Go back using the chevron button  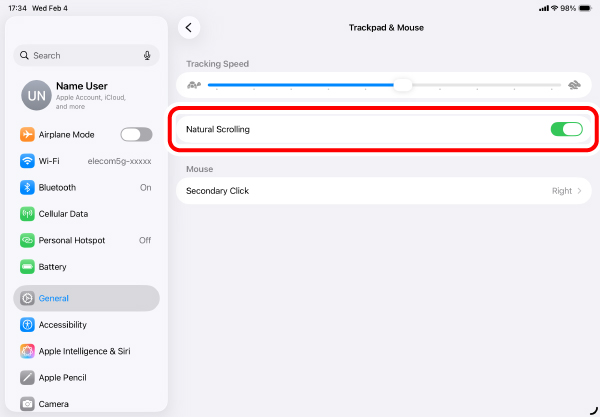(189, 28)
